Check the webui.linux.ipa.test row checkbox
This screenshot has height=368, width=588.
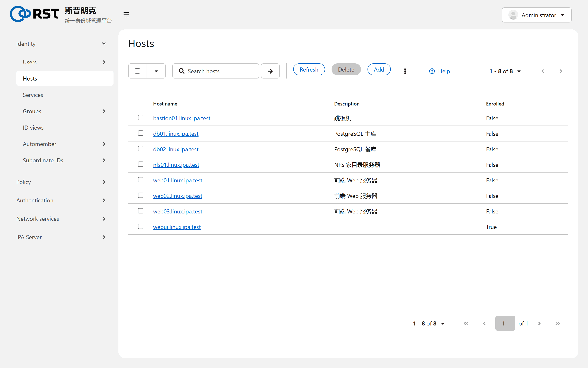pos(140,226)
